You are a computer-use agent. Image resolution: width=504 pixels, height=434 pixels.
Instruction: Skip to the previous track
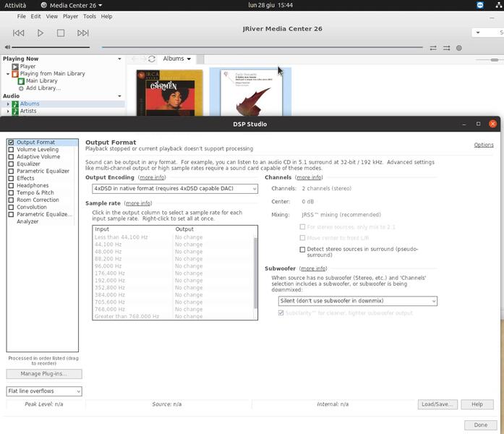point(19,33)
